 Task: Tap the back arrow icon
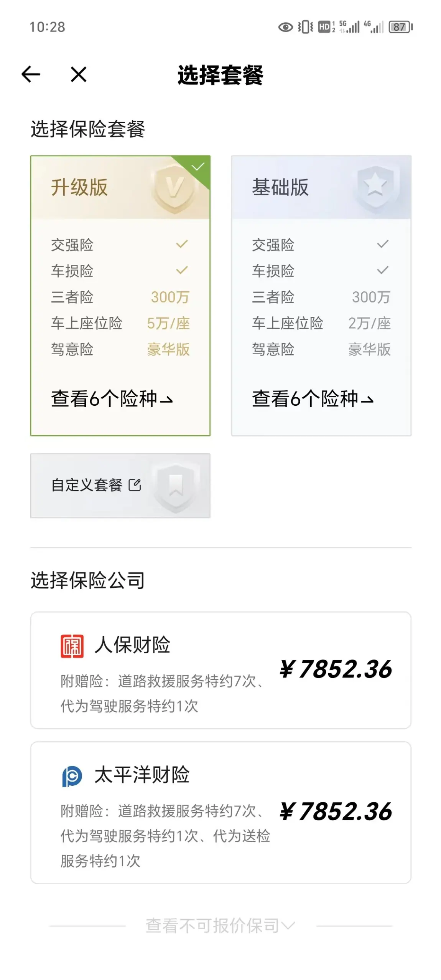31,74
